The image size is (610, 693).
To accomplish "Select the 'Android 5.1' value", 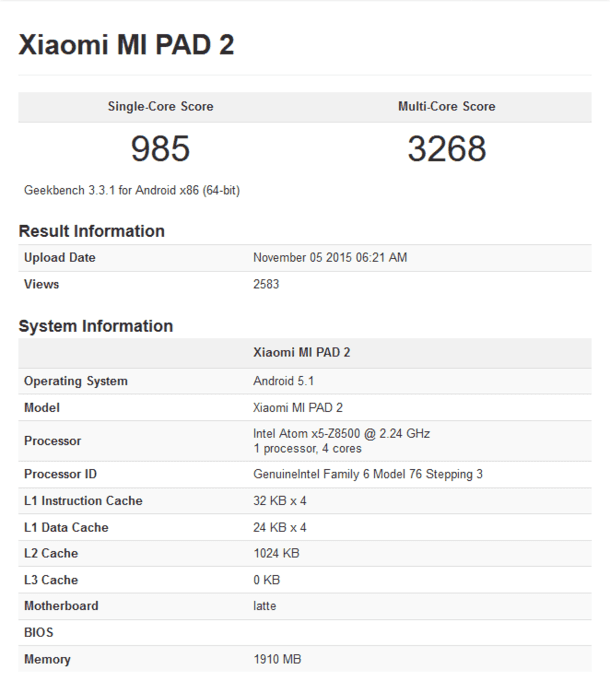I will [283, 381].
